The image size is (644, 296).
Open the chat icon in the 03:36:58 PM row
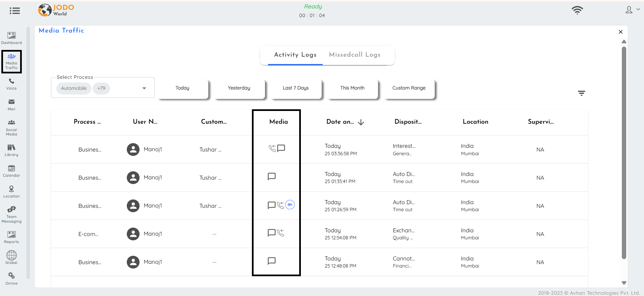(x=281, y=148)
